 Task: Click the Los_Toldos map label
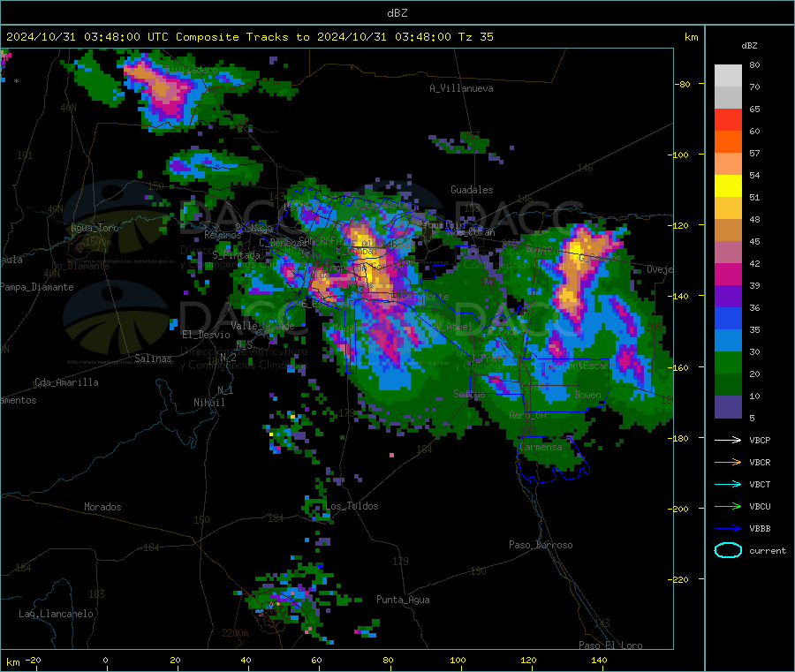click(352, 506)
